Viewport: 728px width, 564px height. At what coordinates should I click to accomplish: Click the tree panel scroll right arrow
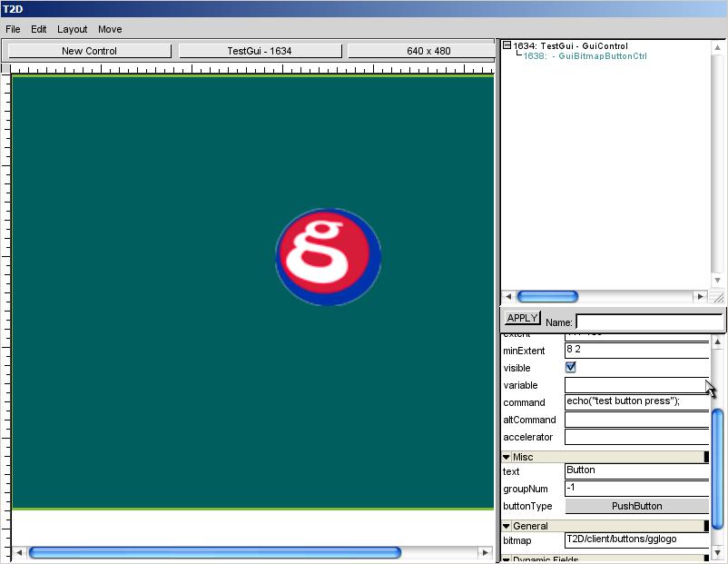pyautogui.click(x=699, y=296)
